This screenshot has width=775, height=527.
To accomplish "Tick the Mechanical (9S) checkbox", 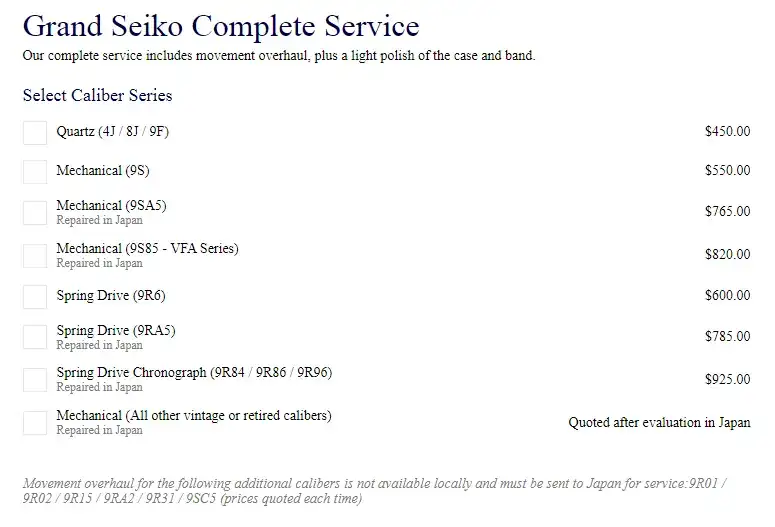I will (35, 171).
